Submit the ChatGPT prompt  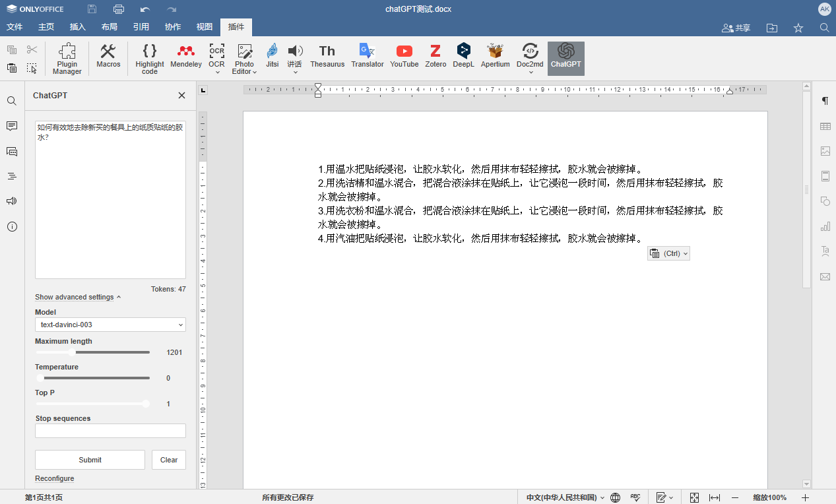pos(90,460)
